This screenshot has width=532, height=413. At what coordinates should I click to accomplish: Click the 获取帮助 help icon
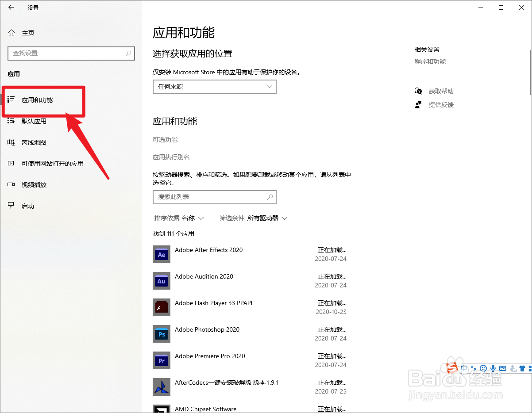[x=418, y=91]
